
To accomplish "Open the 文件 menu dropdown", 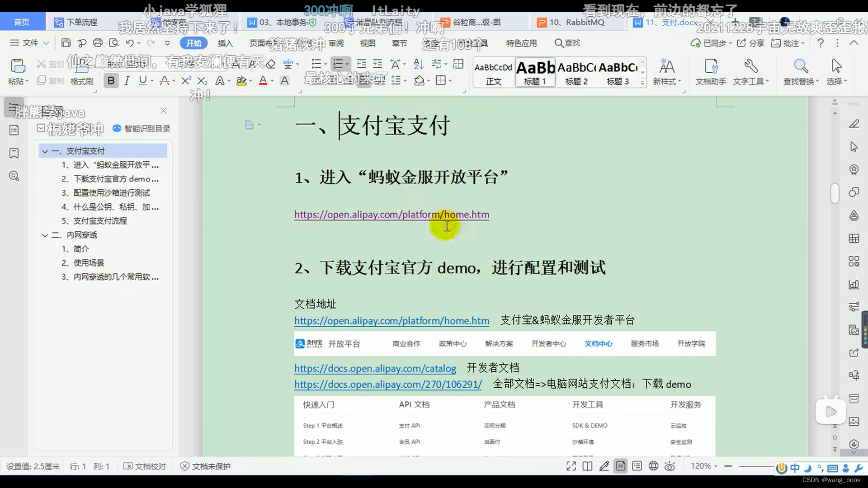I will (x=29, y=43).
